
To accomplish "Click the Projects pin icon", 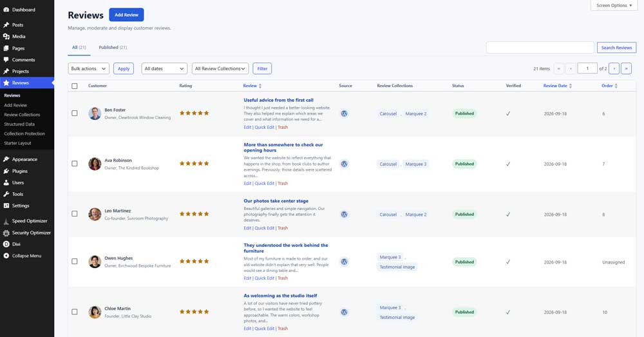I will point(6,71).
